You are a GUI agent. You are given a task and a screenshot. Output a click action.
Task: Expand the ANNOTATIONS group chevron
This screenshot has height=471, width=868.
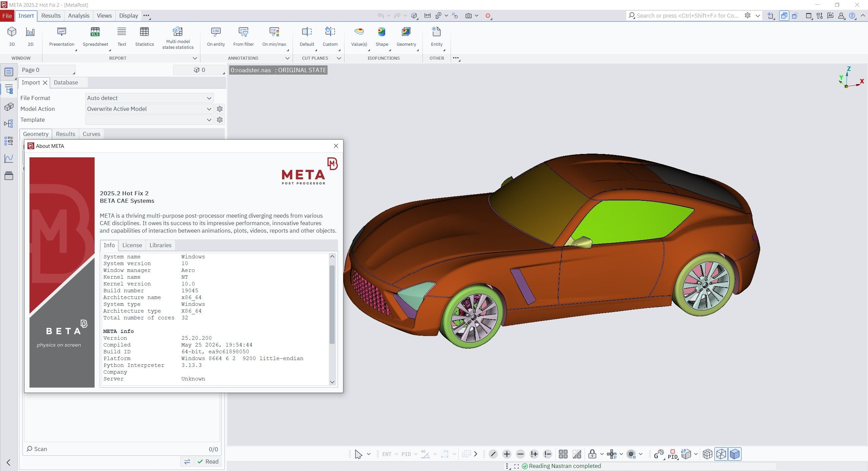pyautogui.click(x=288, y=58)
